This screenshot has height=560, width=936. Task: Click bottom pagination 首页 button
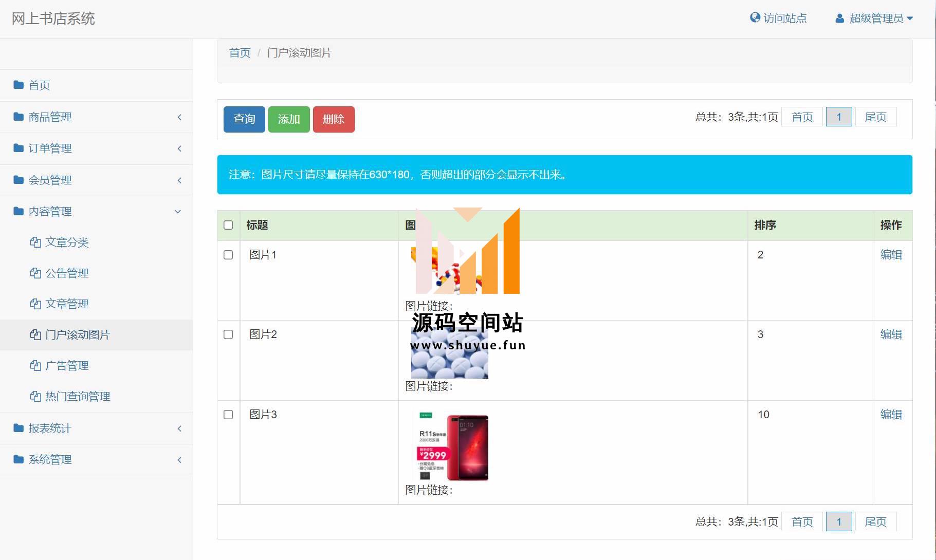click(802, 522)
